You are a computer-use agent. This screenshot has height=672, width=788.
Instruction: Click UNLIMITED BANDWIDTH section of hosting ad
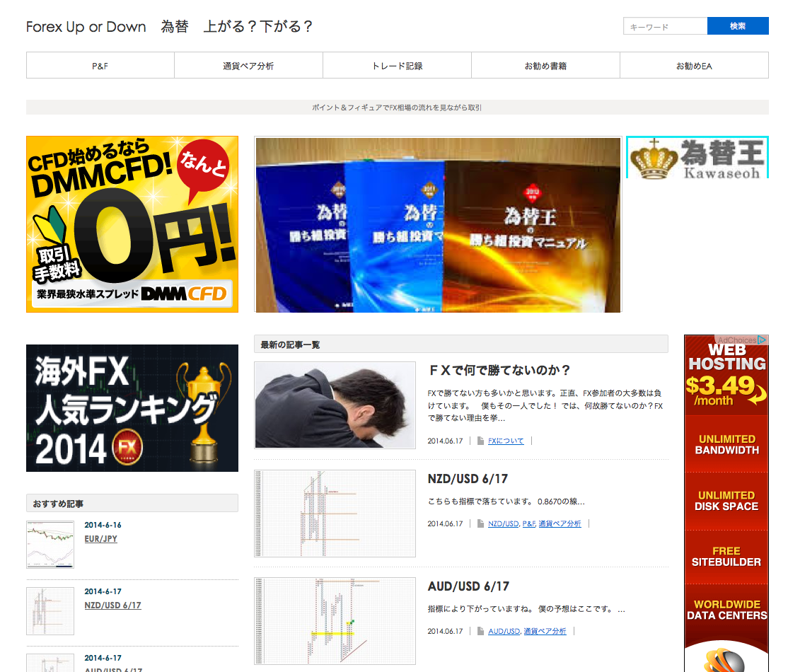click(726, 444)
